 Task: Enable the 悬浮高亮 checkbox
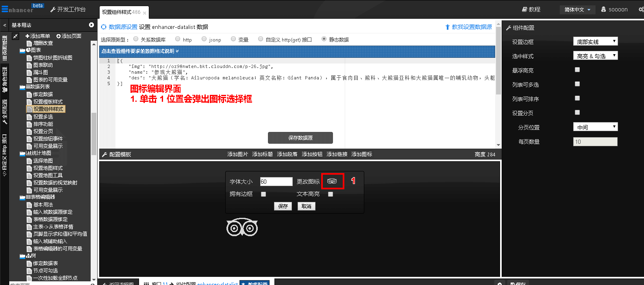pyautogui.click(x=577, y=70)
